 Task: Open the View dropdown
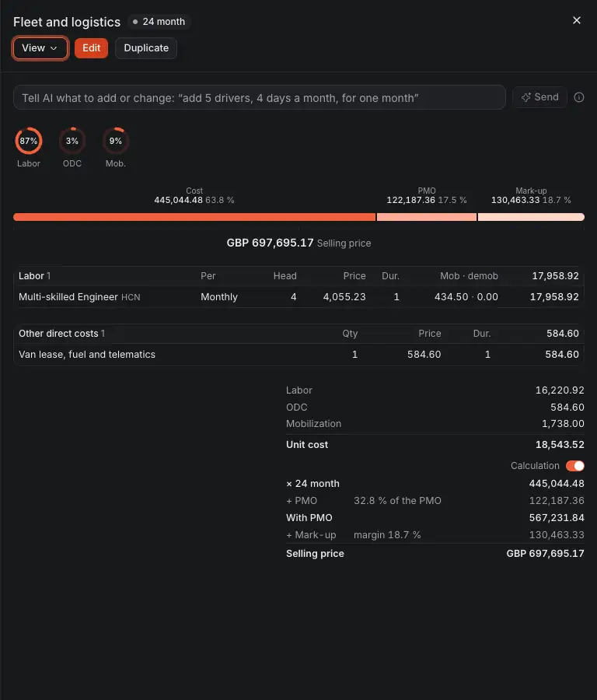pyautogui.click(x=40, y=48)
